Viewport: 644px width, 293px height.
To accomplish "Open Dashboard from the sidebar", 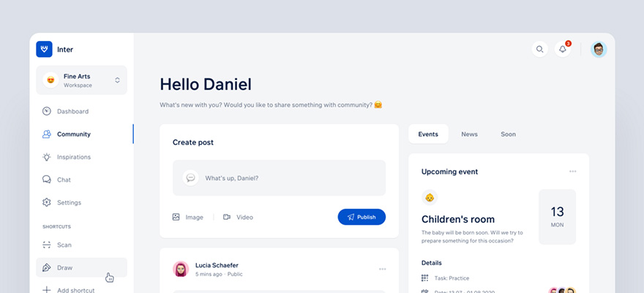I will (72, 111).
